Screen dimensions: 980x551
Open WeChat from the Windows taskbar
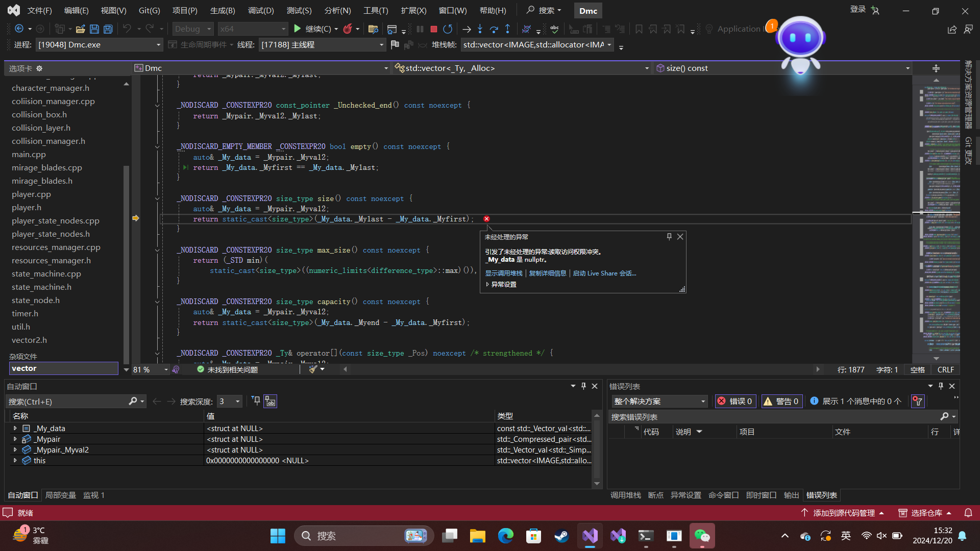pyautogui.click(x=702, y=536)
